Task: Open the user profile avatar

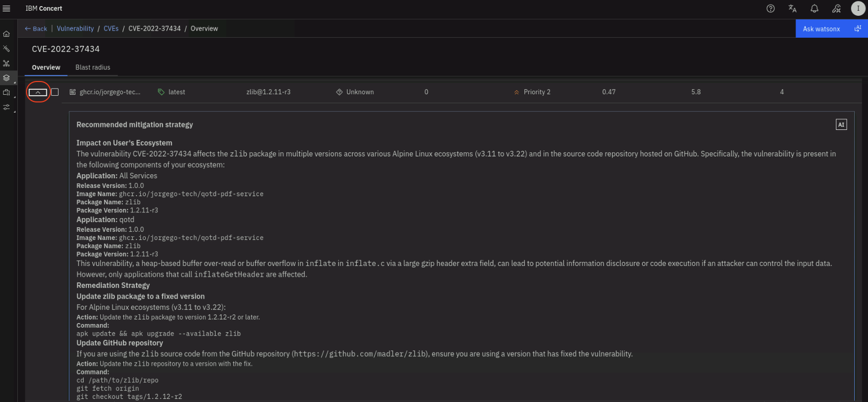Action: pyautogui.click(x=858, y=9)
